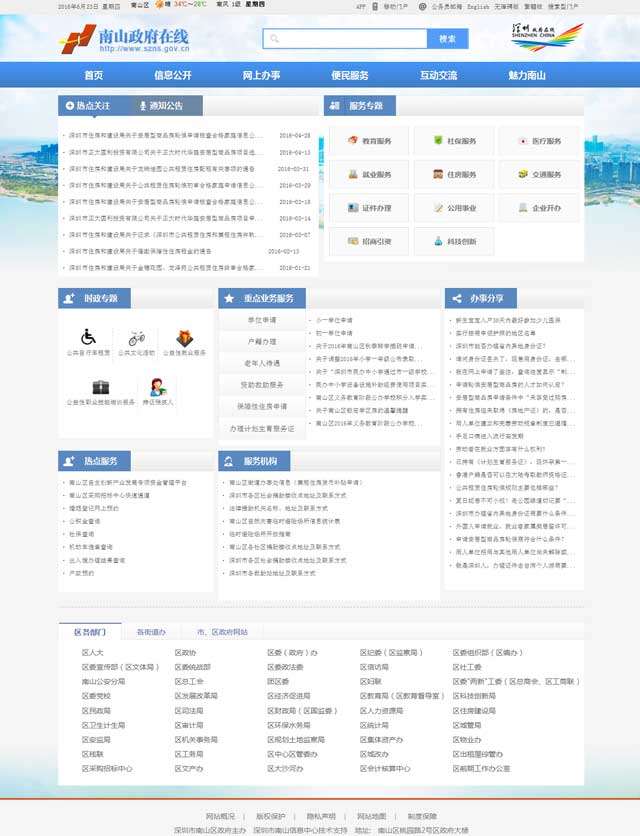640x836 pixels.
Task: Open the 区住房建设局 link
Action: tap(474, 711)
